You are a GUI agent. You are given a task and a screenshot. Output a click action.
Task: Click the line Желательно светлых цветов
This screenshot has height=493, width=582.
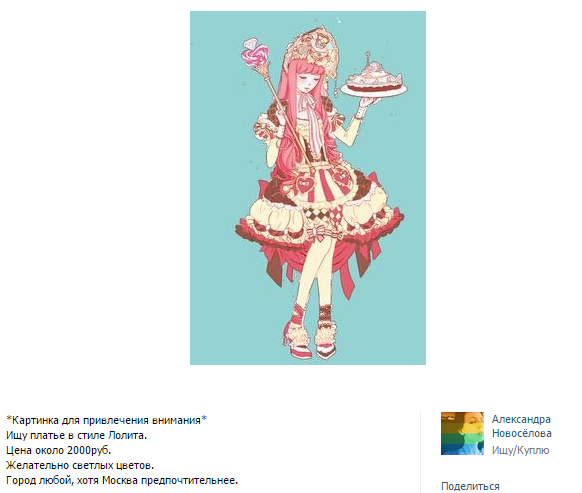point(80,465)
